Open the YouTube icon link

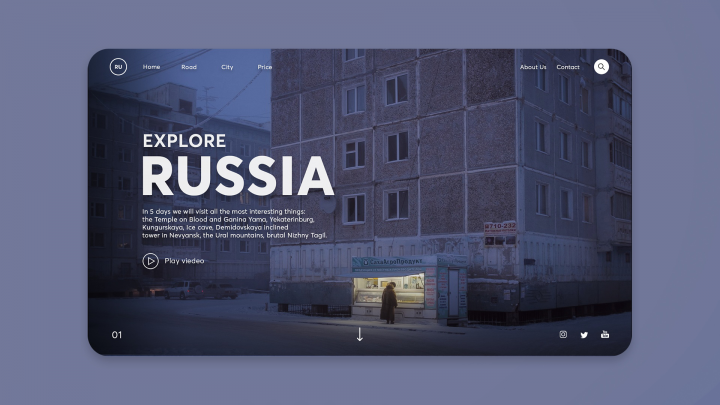pyautogui.click(x=605, y=334)
